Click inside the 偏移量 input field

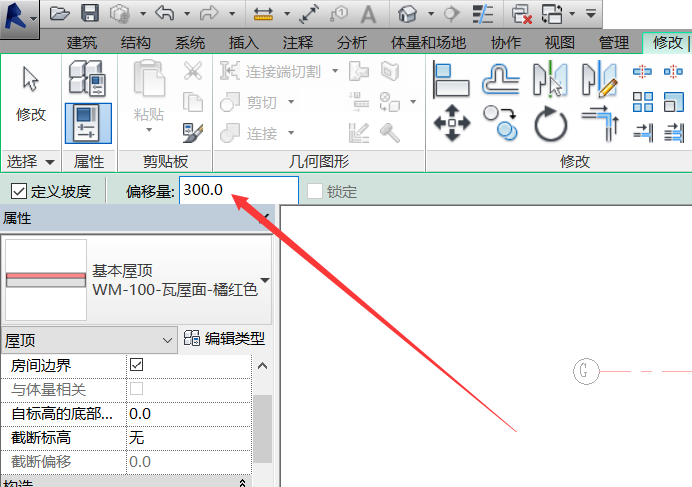tap(239, 190)
